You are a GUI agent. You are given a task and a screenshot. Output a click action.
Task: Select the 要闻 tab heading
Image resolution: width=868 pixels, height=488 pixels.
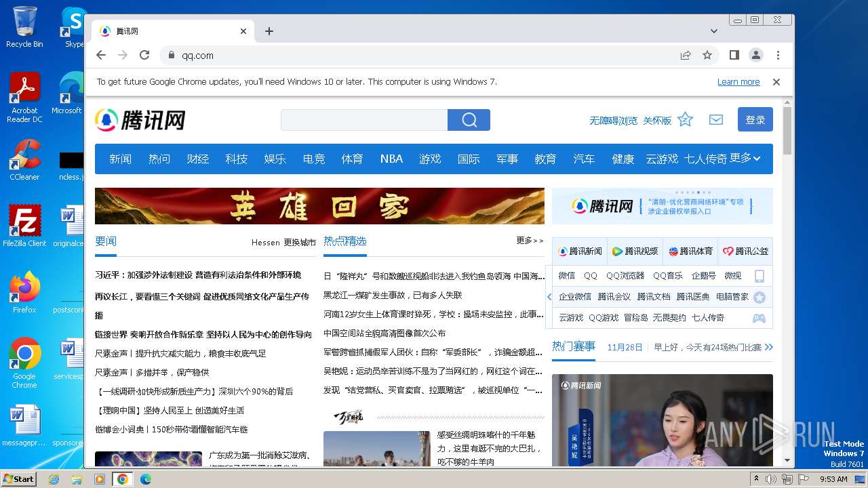pos(106,241)
